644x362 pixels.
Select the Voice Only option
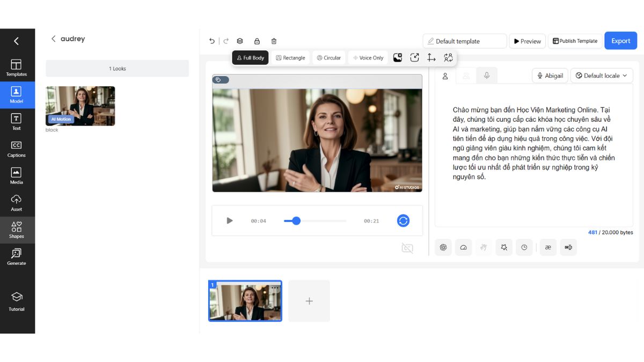[368, 57]
